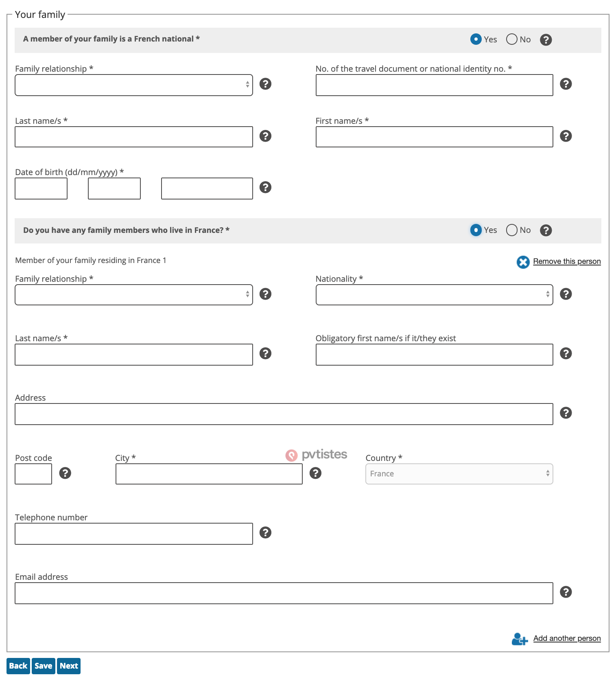616x684 pixels.
Task: Click the blue X remove person icon
Action: [x=523, y=262]
